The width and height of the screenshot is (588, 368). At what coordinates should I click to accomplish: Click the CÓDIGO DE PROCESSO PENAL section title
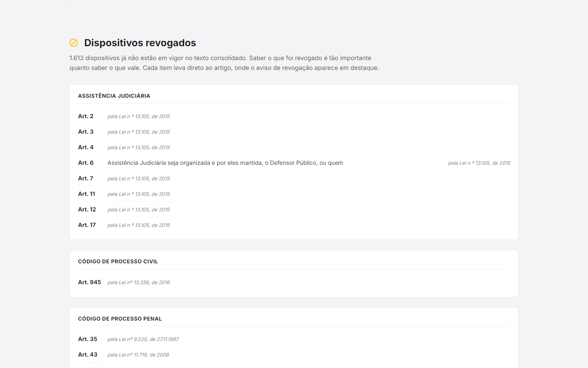coord(120,319)
